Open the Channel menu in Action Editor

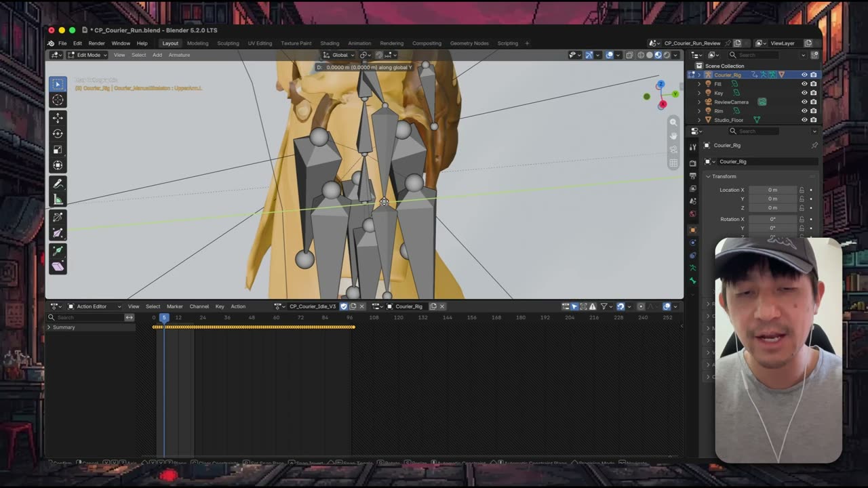pyautogui.click(x=199, y=306)
